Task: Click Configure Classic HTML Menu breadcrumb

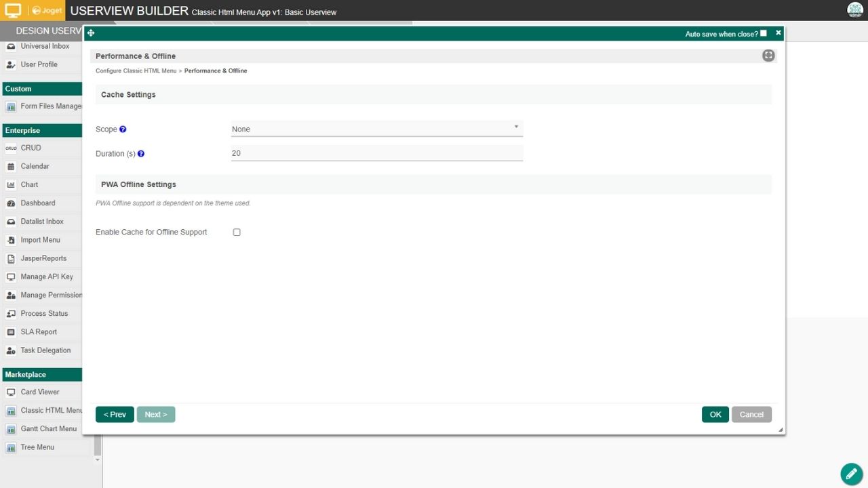Action: pyautogui.click(x=136, y=71)
